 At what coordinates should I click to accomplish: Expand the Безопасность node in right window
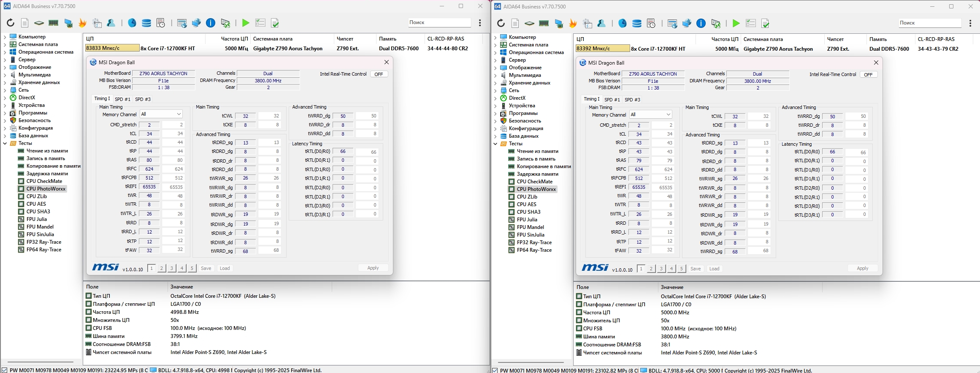(495, 121)
